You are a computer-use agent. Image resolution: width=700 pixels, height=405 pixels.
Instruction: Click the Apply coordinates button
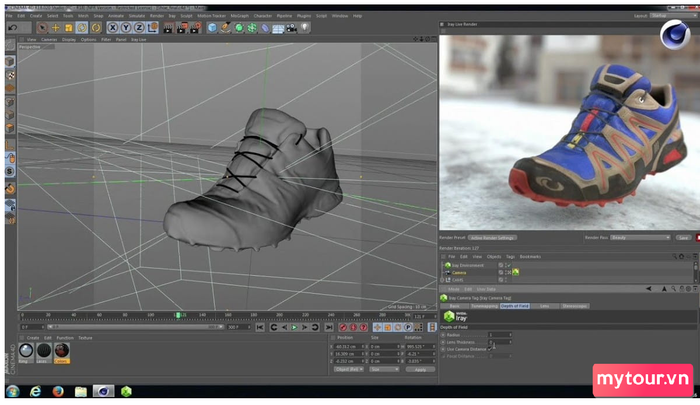pyautogui.click(x=420, y=370)
